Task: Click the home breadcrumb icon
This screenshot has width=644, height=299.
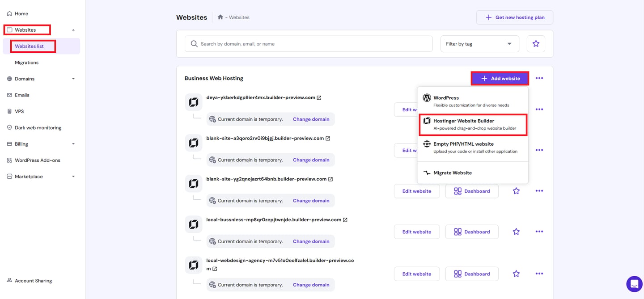Action: (x=220, y=17)
